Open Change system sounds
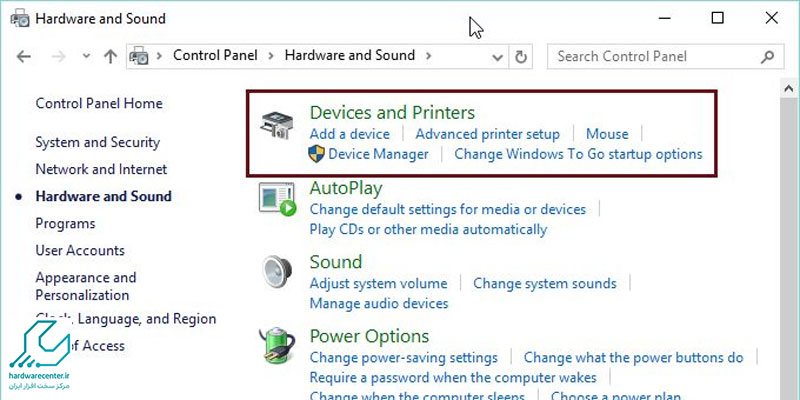The width and height of the screenshot is (800, 400). (x=544, y=284)
